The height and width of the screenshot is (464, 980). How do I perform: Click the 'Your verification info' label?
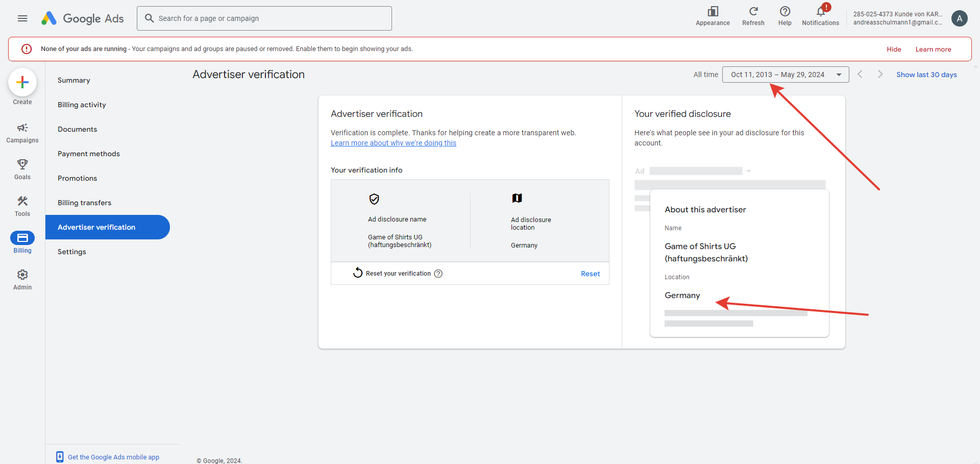pyautogui.click(x=366, y=170)
